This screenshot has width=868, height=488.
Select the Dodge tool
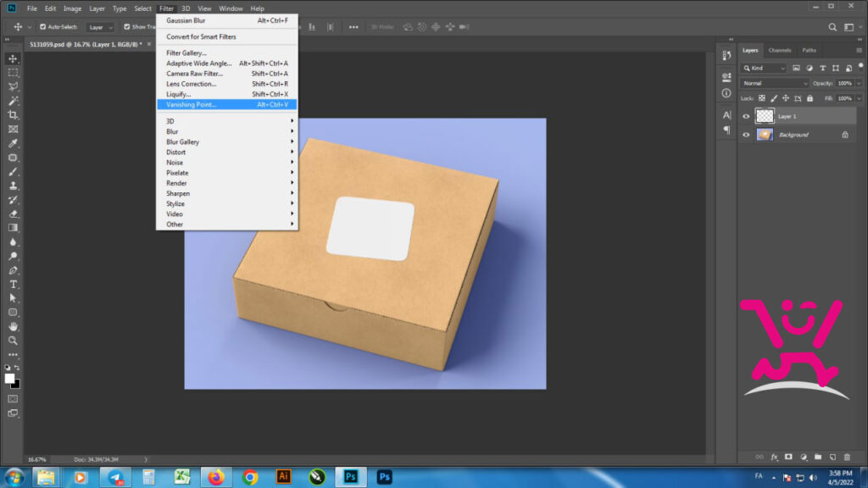pyautogui.click(x=13, y=256)
